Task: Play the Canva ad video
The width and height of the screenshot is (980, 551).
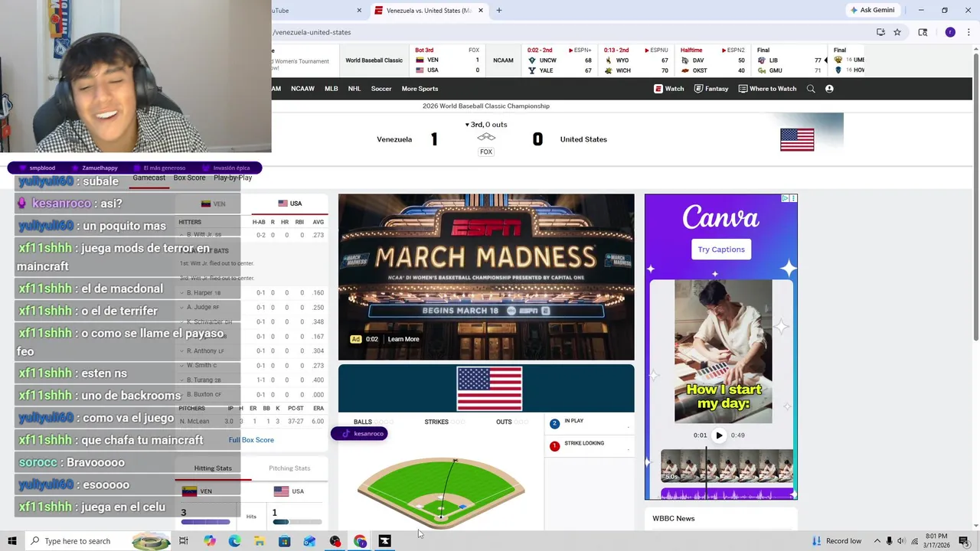Action: point(718,435)
